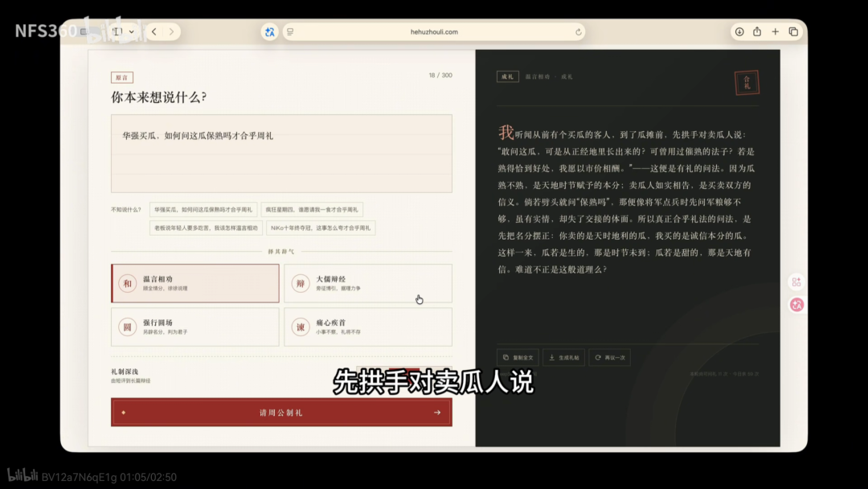This screenshot has width=868, height=489.
Task: Pick suggestion 疯狂星期四，谁愿请我一食才合乎周礼
Action: tap(312, 209)
